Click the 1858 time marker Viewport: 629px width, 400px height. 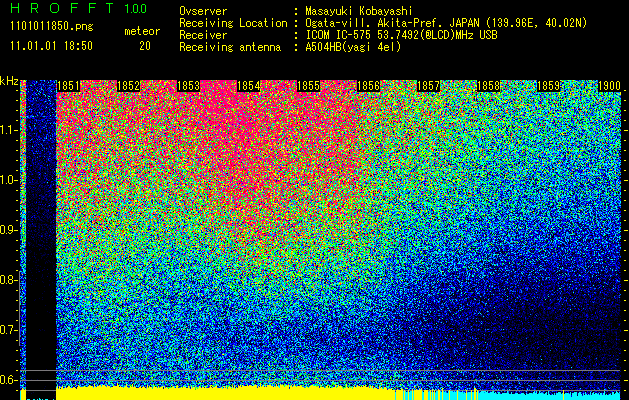click(x=489, y=86)
